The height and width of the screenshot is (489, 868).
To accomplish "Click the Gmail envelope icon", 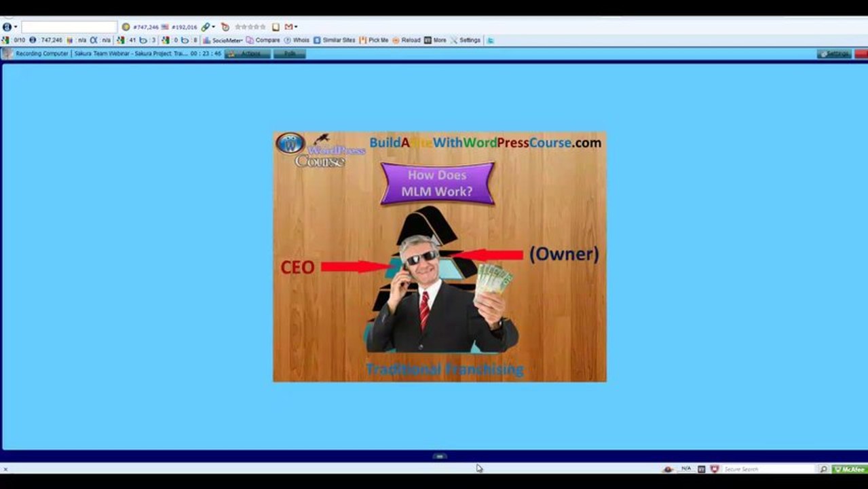I will coord(288,27).
